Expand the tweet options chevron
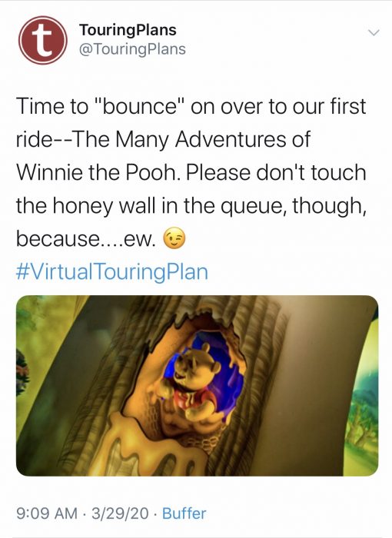The image size is (392, 538). 374,33
